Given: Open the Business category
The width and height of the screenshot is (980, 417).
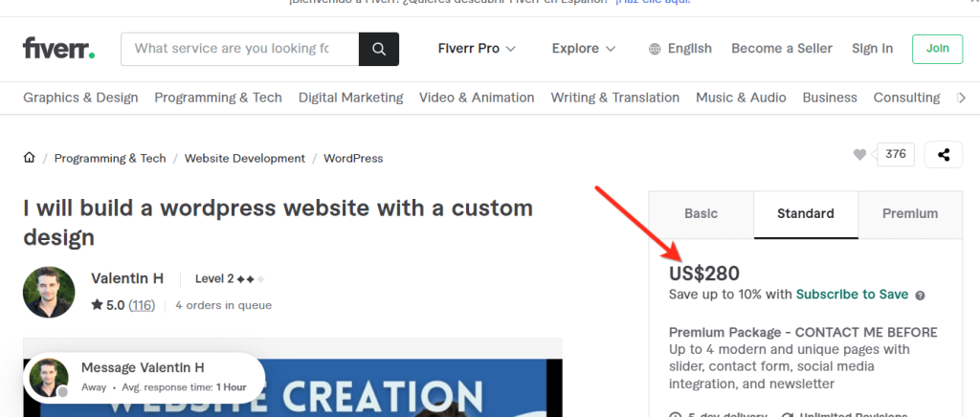Looking at the screenshot, I should coord(830,98).
